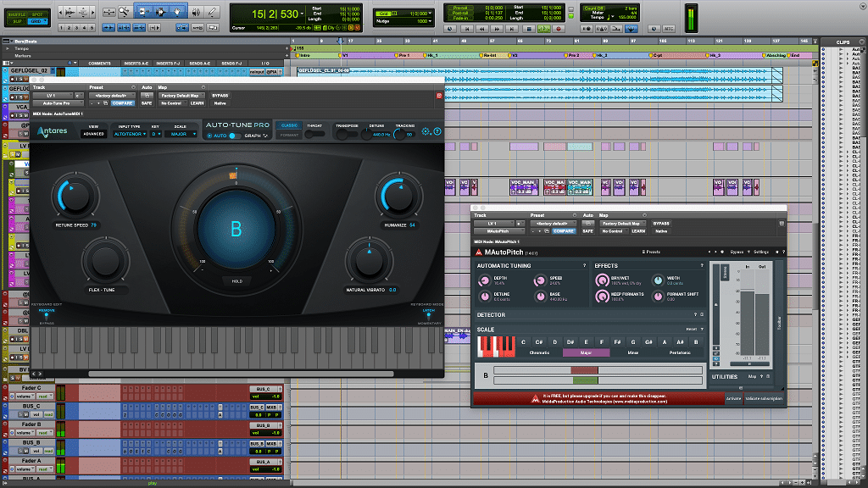868x488 pixels.
Task: Click Auto-Tune Humanize knob
Action: [x=399, y=196]
